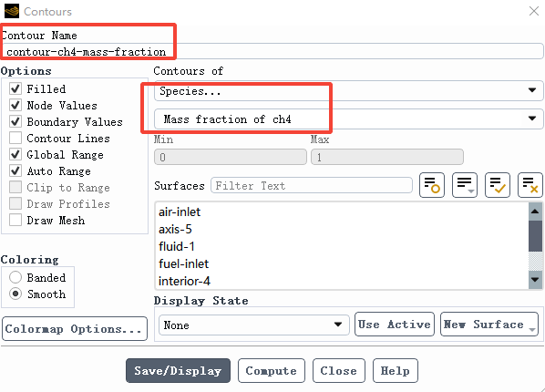Image resolution: width=545 pixels, height=392 pixels.
Task: Click the Save/Display button
Action: (178, 370)
